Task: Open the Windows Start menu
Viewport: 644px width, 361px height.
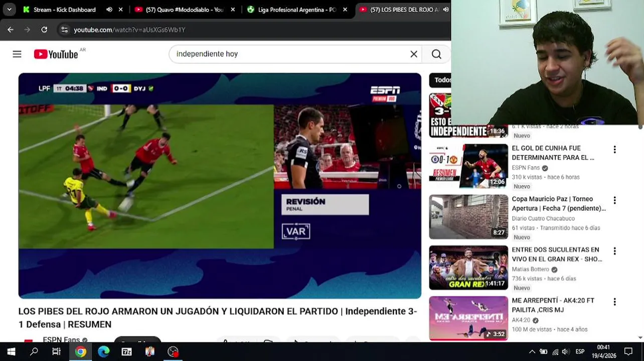Action: click(x=11, y=351)
